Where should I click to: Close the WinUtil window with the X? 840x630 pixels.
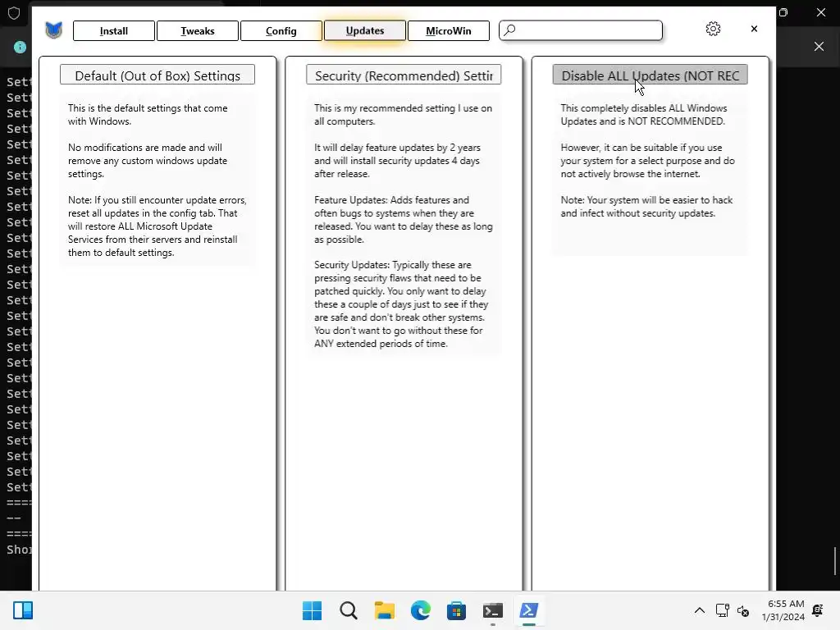coord(754,29)
